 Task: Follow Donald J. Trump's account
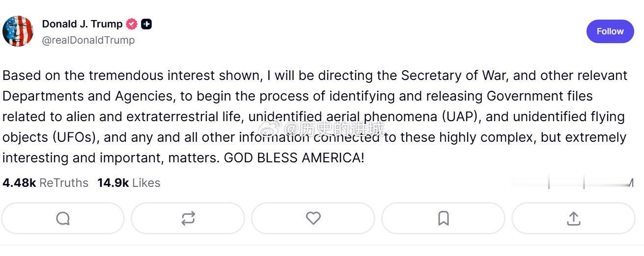(610, 31)
